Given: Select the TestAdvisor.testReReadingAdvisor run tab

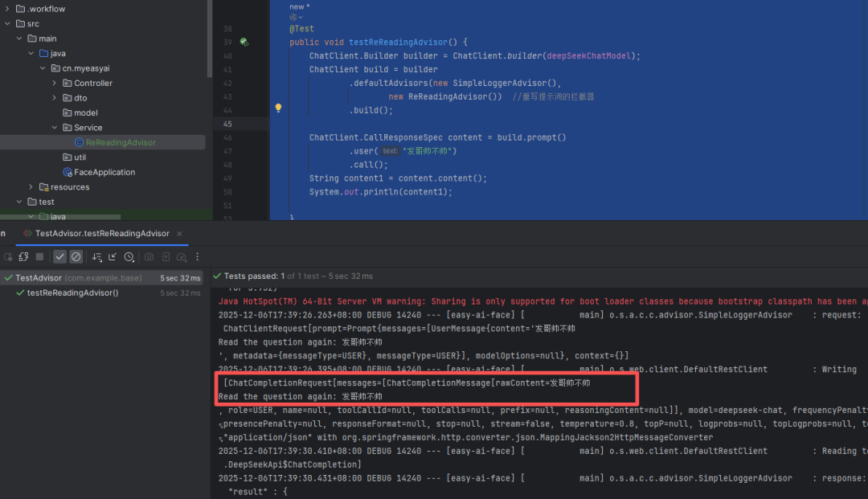Looking at the screenshot, I should coord(102,234).
